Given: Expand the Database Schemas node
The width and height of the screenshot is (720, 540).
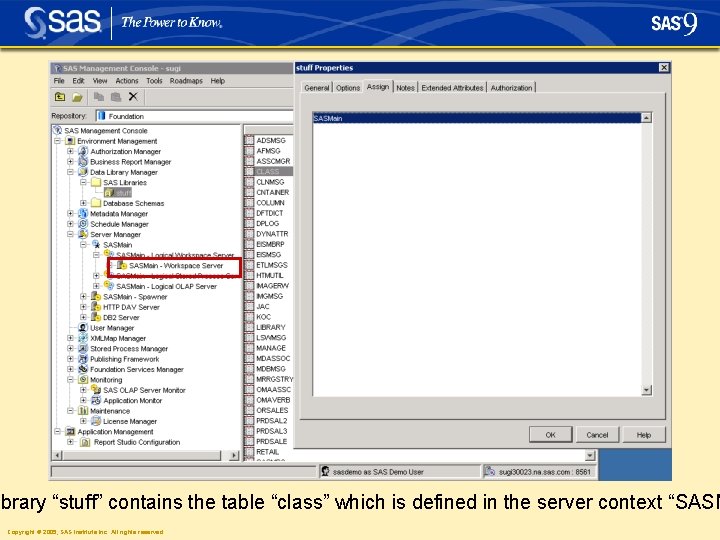Looking at the screenshot, I should coord(83,203).
